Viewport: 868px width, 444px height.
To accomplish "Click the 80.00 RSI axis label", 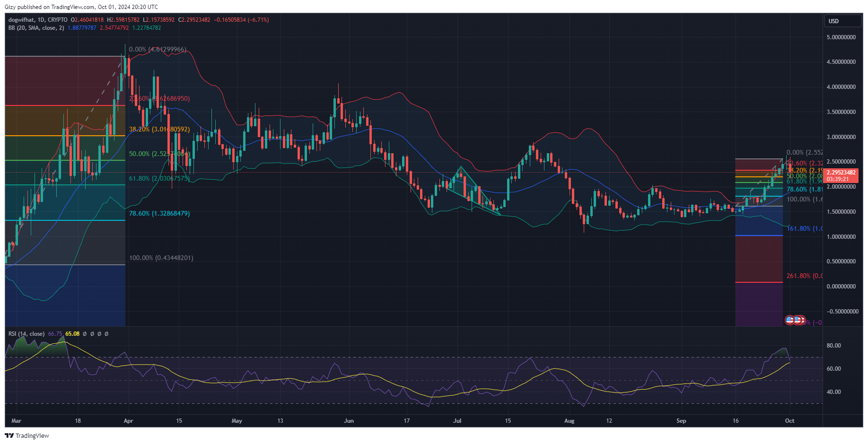I will pyautogui.click(x=833, y=346).
